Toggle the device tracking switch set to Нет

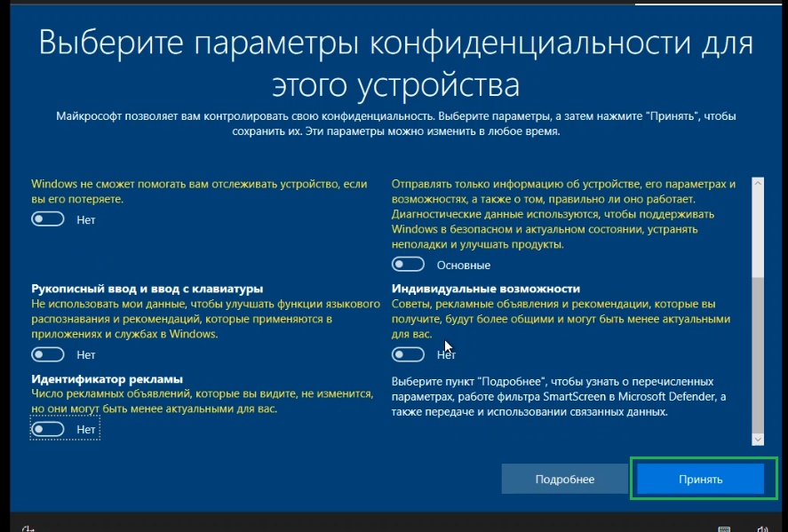point(48,219)
